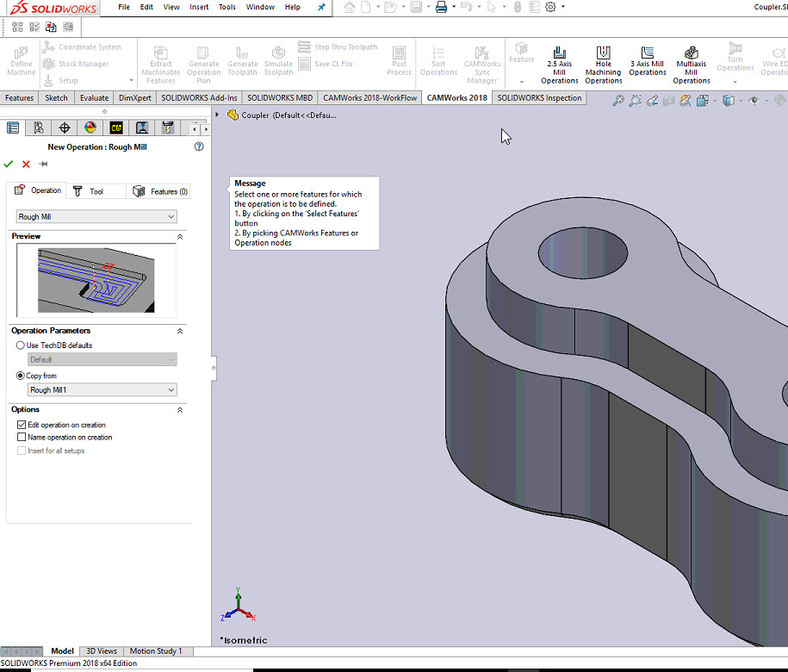The image size is (788, 672).
Task: Click the Post Process icon
Action: coord(399,61)
